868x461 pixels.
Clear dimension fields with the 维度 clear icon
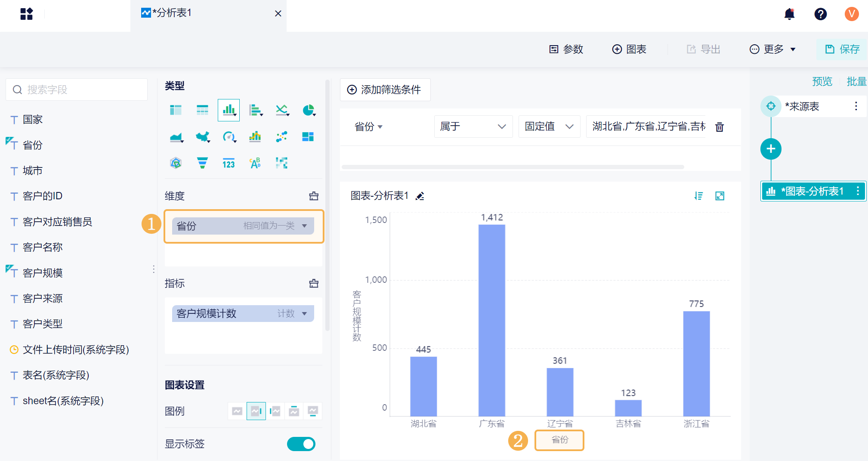click(314, 196)
